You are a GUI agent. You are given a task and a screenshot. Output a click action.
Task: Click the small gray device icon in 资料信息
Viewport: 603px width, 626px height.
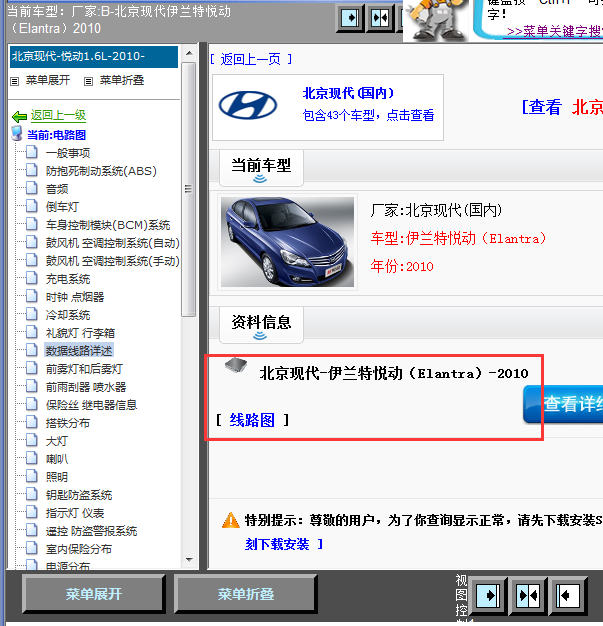[x=236, y=365]
